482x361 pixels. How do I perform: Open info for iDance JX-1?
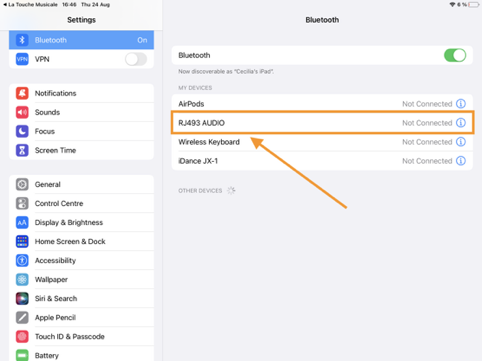click(461, 161)
